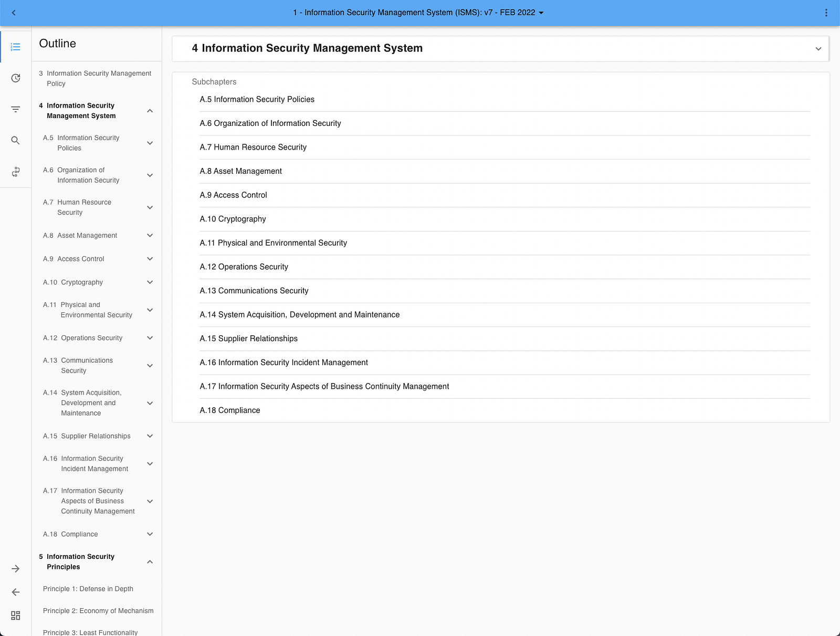Select 3 Information Security Management Policy outline item
The width and height of the screenshot is (840, 636).
click(x=95, y=78)
